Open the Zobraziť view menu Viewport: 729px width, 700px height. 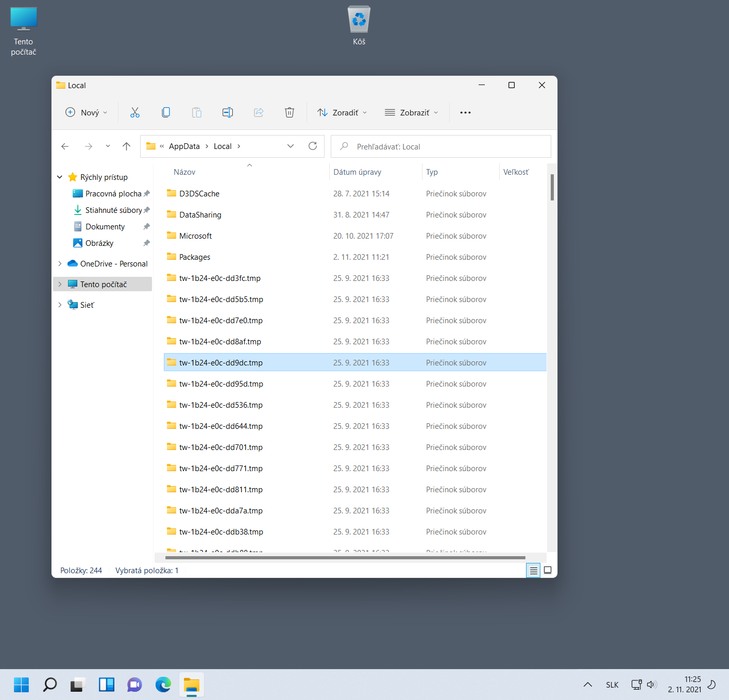tap(411, 112)
